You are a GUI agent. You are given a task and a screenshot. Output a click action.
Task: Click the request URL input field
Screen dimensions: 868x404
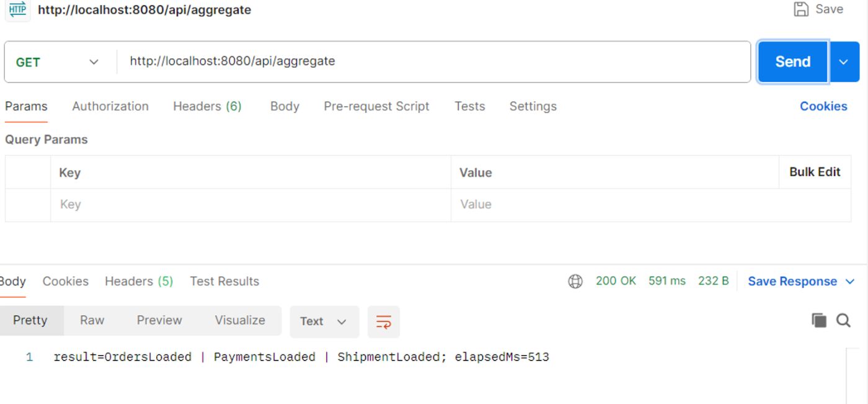coord(434,61)
